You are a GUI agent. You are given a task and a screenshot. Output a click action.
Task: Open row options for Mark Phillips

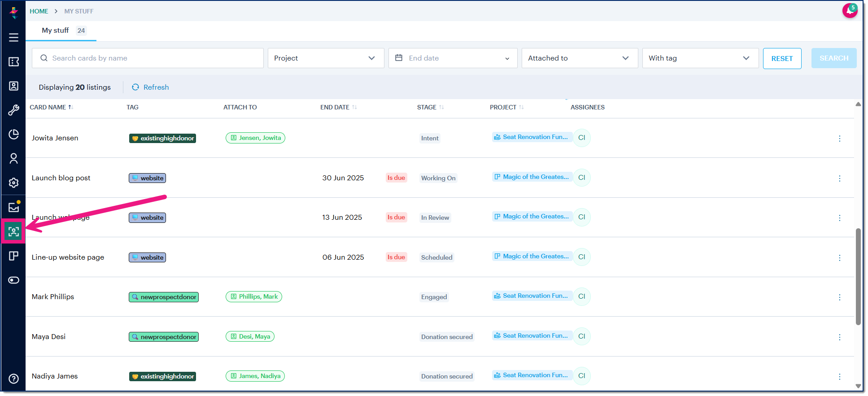pos(840,297)
